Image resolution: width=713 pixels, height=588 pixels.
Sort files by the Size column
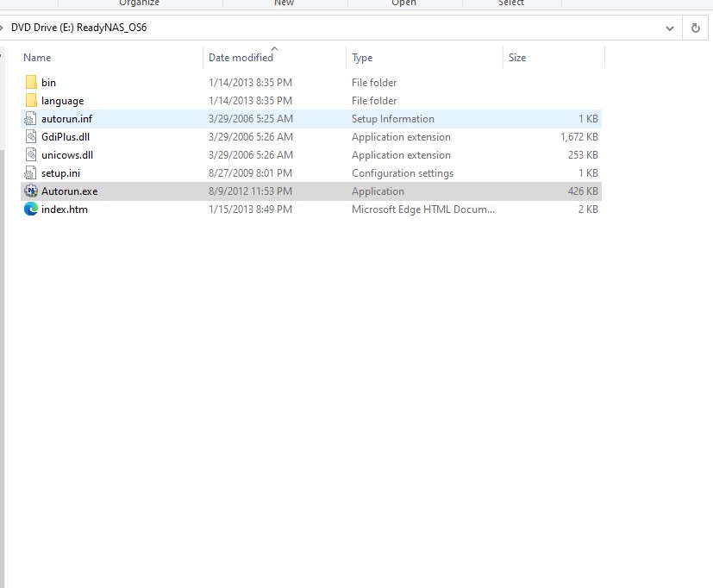pos(517,57)
